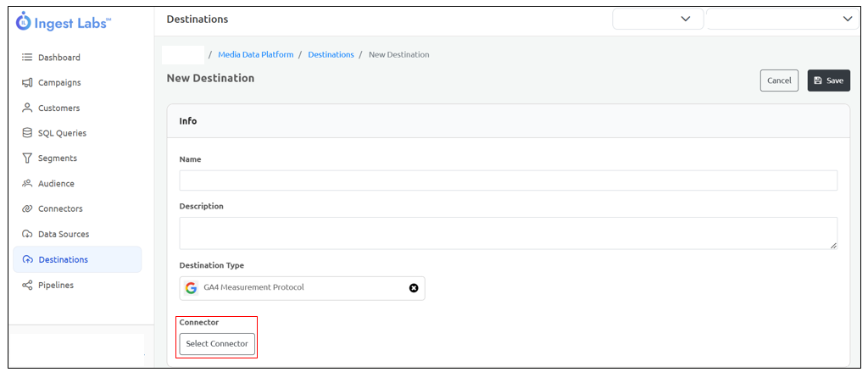Click the Data Sources cloud download icon
This screenshot has width=868, height=372.
pyautogui.click(x=27, y=234)
